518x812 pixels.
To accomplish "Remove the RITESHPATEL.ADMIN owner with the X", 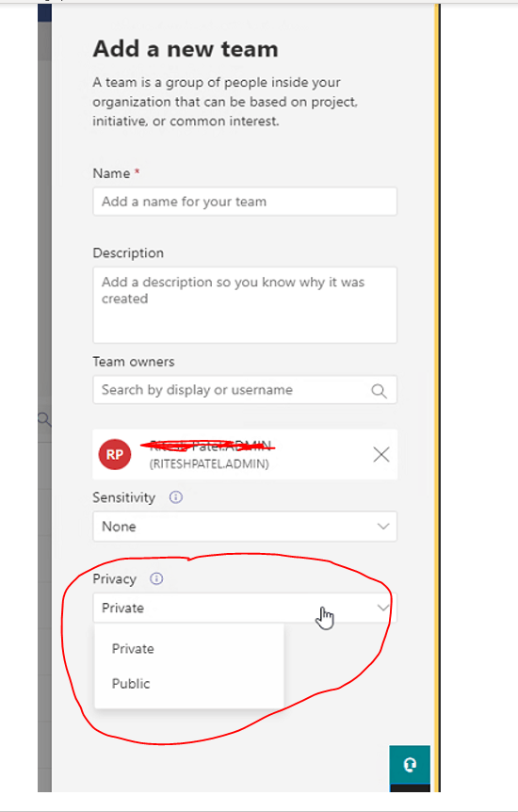I will click(381, 455).
